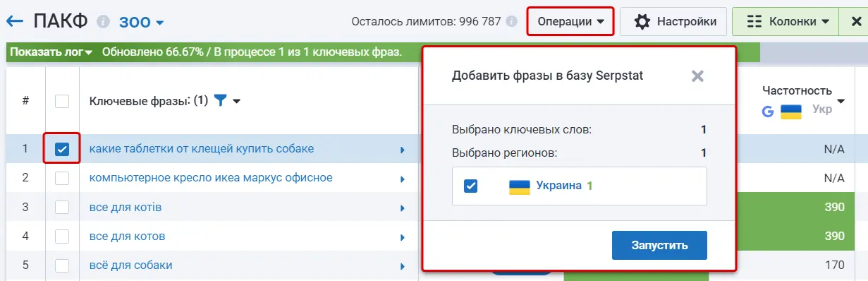The width and height of the screenshot is (868, 281).
Task: Click the Украина region link in the popup
Action: point(558,186)
